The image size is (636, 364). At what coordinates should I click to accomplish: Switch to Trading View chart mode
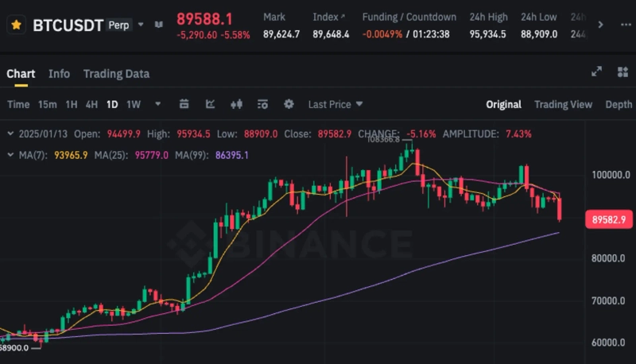click(563, 104)
